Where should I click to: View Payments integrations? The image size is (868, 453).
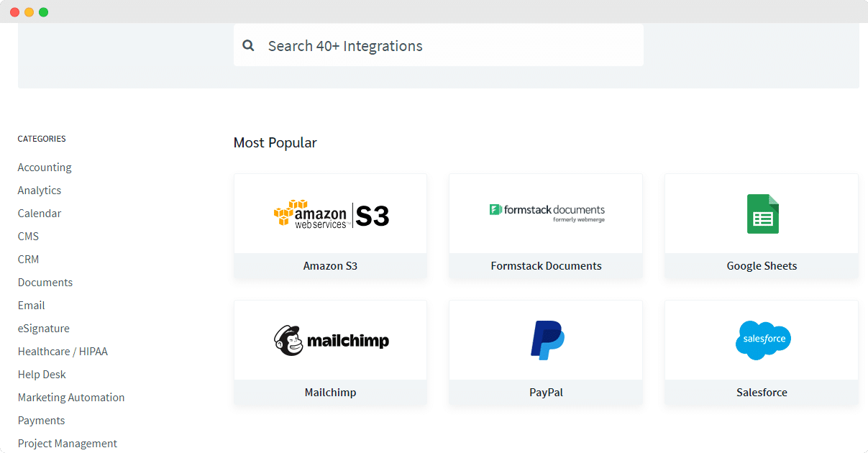tap(41, 420)
